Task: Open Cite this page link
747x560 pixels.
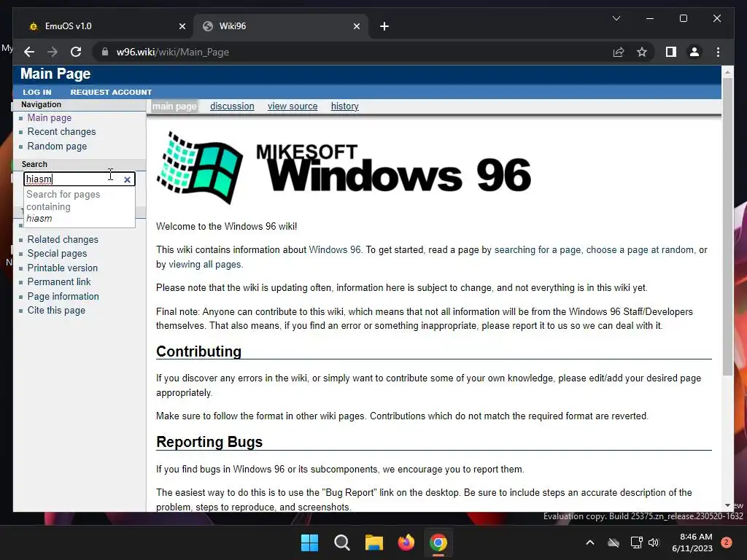Action: [56, 311]
